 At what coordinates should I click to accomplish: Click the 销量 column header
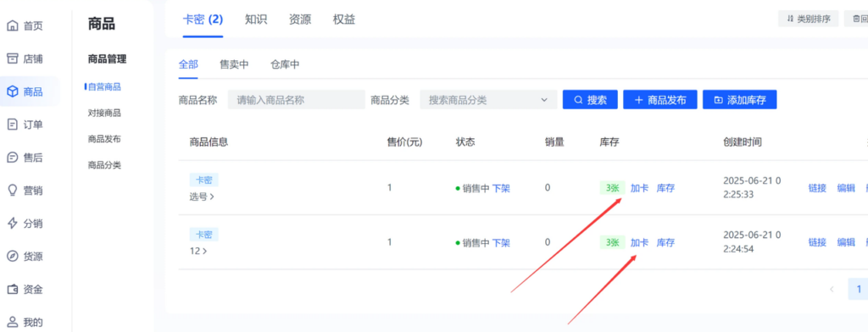pyautogui.click(x=554, y=142)
